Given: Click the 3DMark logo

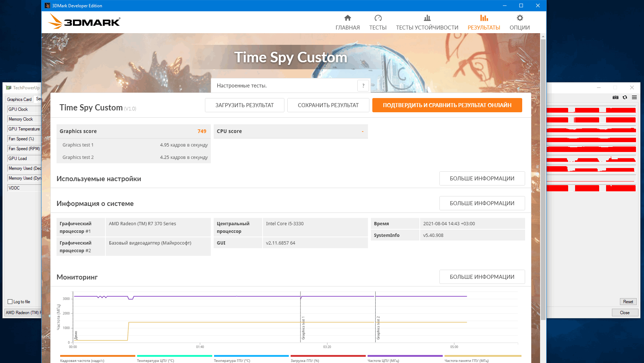Looking at the screenshot, I should pos(84,22).
